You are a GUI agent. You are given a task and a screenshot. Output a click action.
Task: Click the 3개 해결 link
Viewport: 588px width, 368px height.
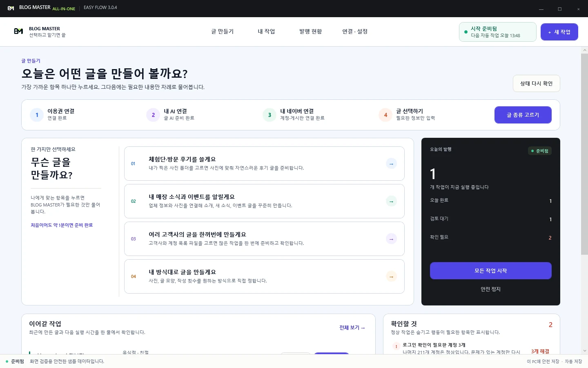click(x=540, y=351)
